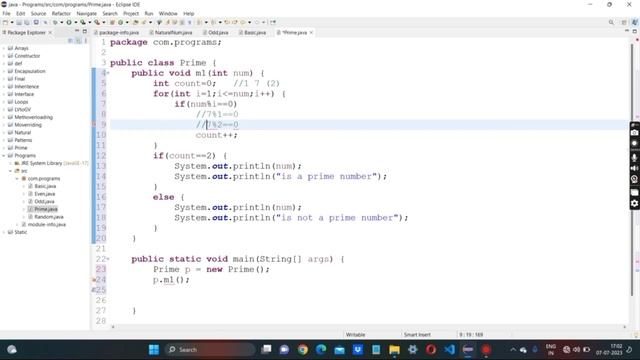
Task: Open taskbar clock showing 17:02
Action: pyautogui.click(x=609, y=349)
